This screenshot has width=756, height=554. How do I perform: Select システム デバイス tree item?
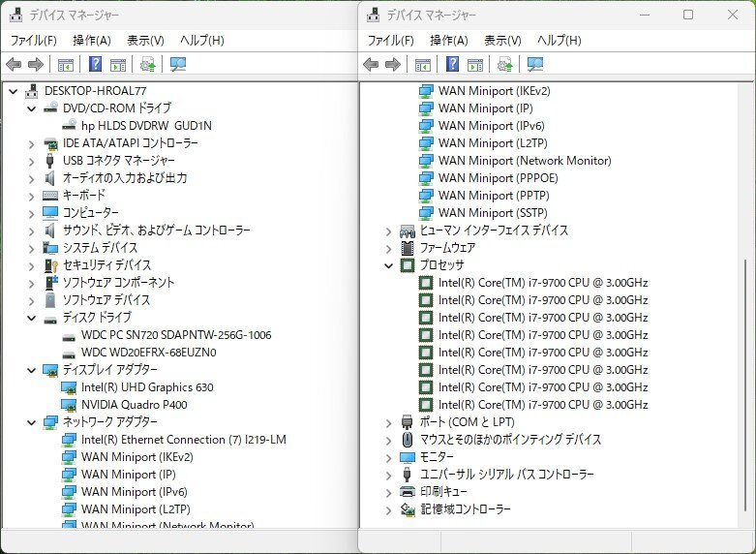pos(101,248)
